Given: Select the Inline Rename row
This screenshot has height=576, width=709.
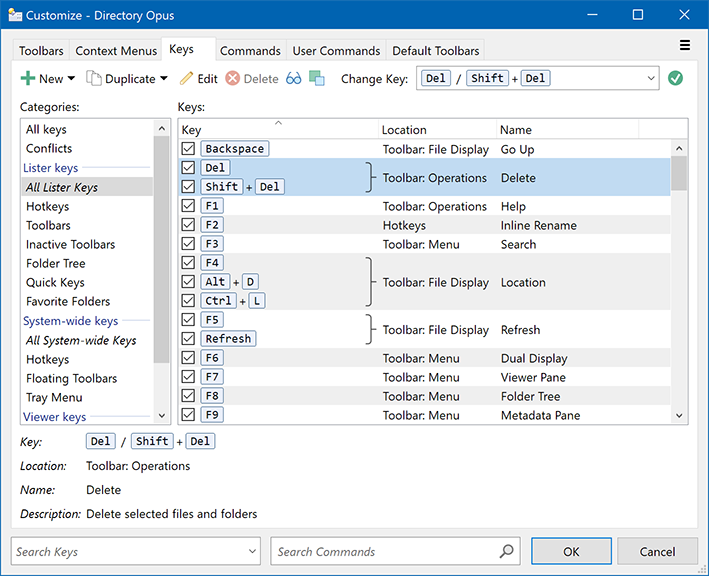Looking at the screenshot, I should click(x=425, y=225).
